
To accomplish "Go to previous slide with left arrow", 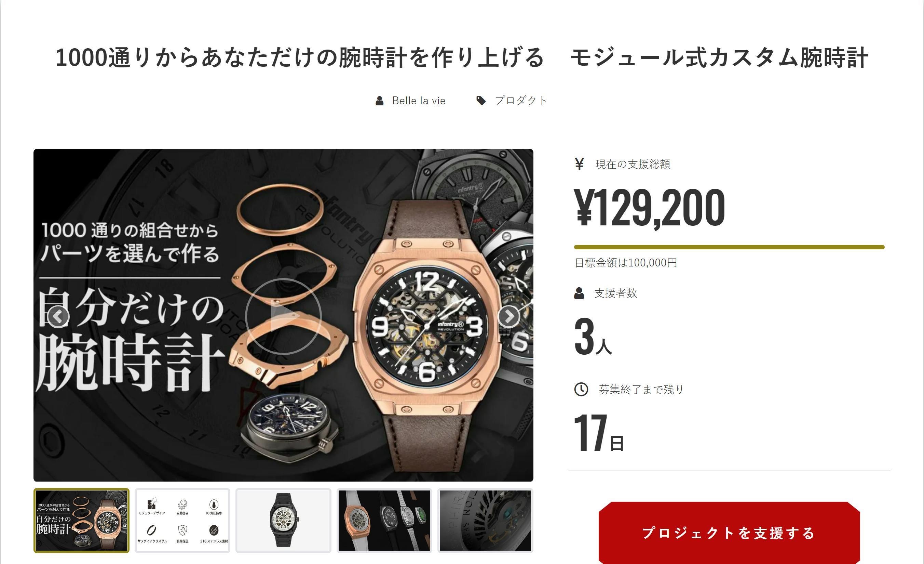I will (58, 317).
